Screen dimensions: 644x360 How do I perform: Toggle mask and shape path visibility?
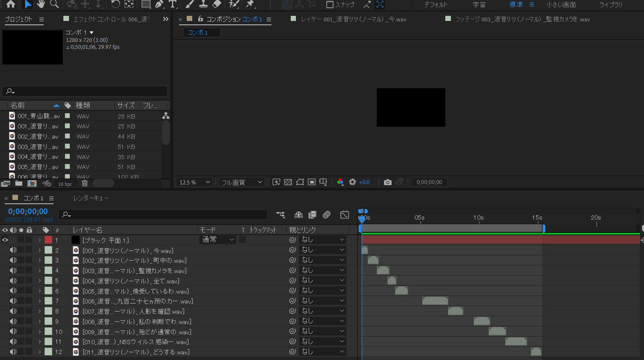click(300, 182)
